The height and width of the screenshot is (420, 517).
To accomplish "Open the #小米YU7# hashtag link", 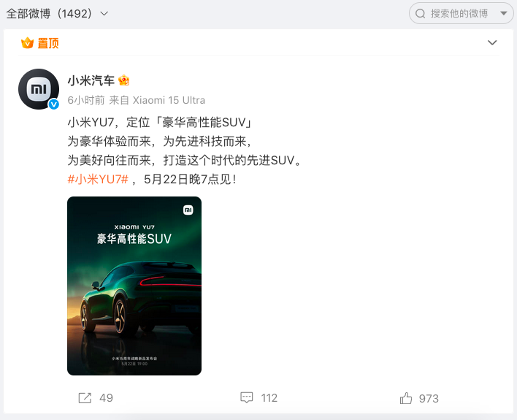I will click(98, 180).
